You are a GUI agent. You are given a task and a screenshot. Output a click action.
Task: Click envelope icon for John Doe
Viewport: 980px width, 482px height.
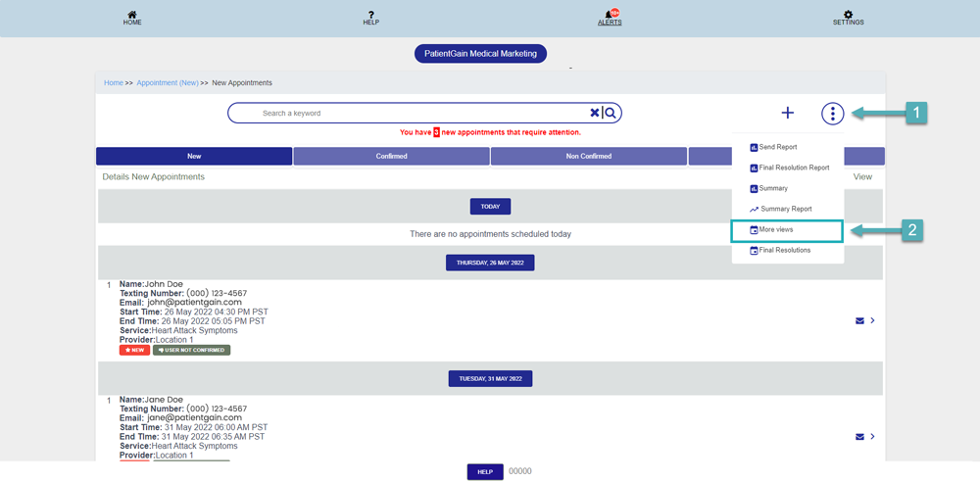point(859,320)
